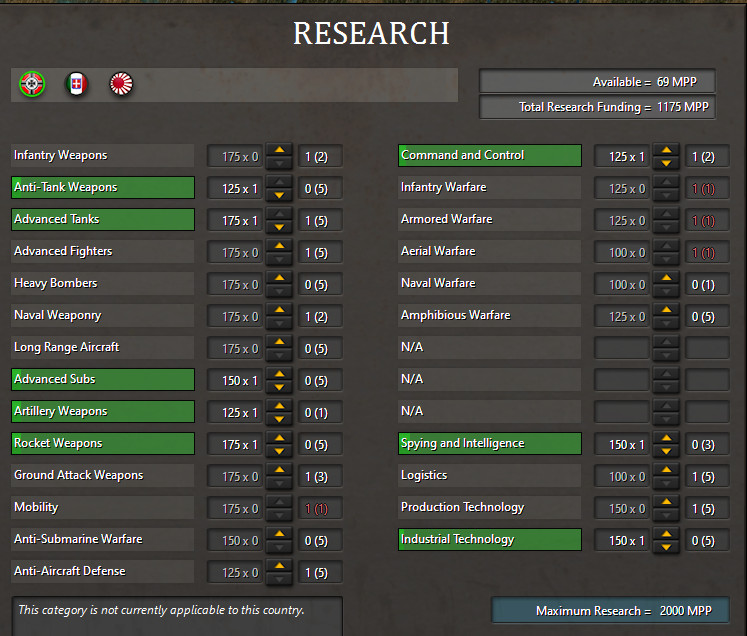Select the Advanced Subs category
This screenshot has height=636, width=747.
[x=102, y=379]
